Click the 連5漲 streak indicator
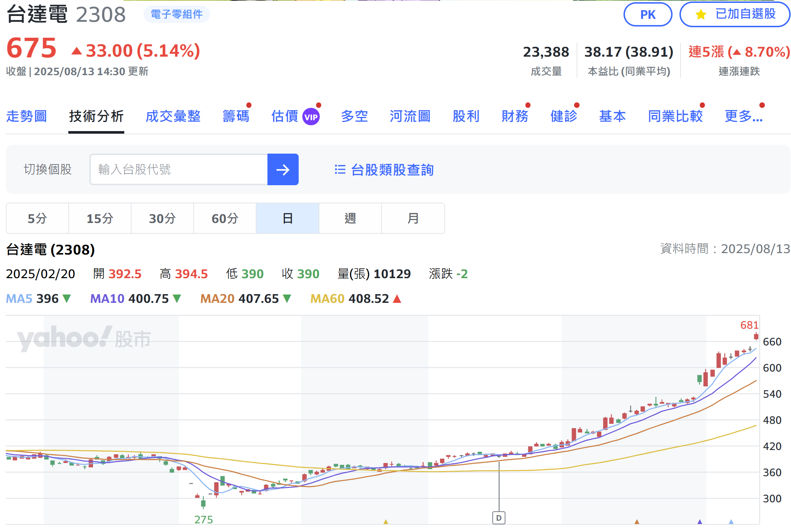This screenshot has height=532, width=791. [739, 52]
